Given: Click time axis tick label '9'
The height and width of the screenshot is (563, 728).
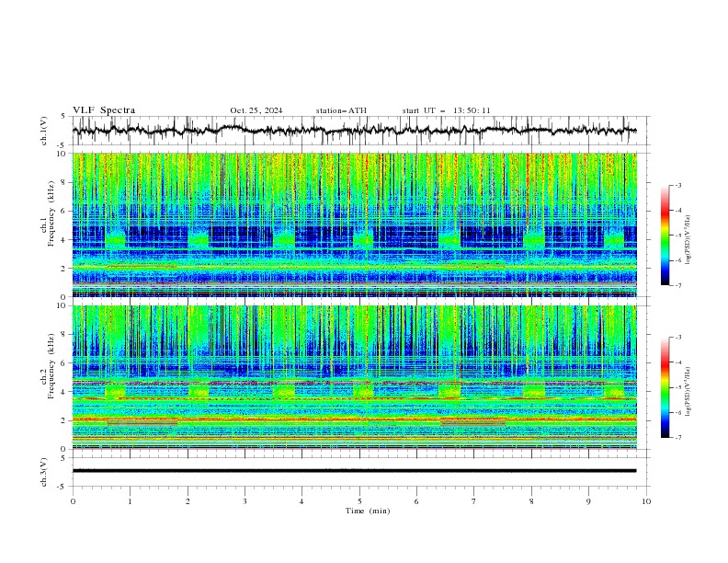Looking at the screenshot, I should (588, 501).
